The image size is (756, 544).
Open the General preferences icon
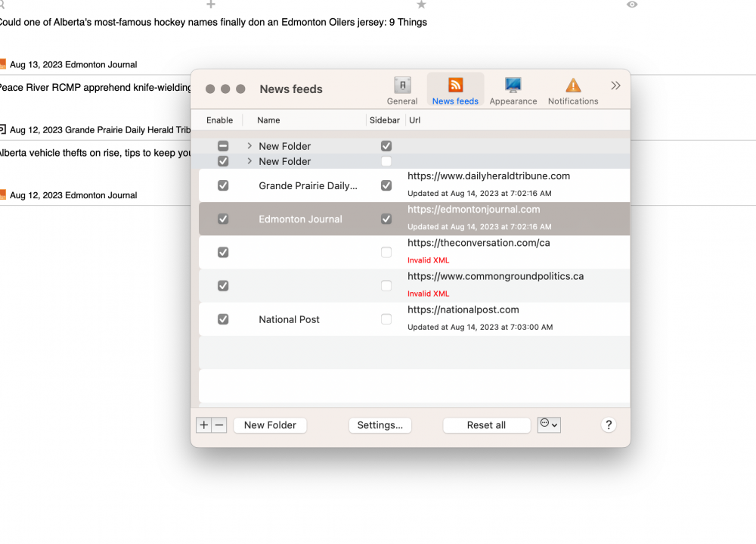(402, 86)
